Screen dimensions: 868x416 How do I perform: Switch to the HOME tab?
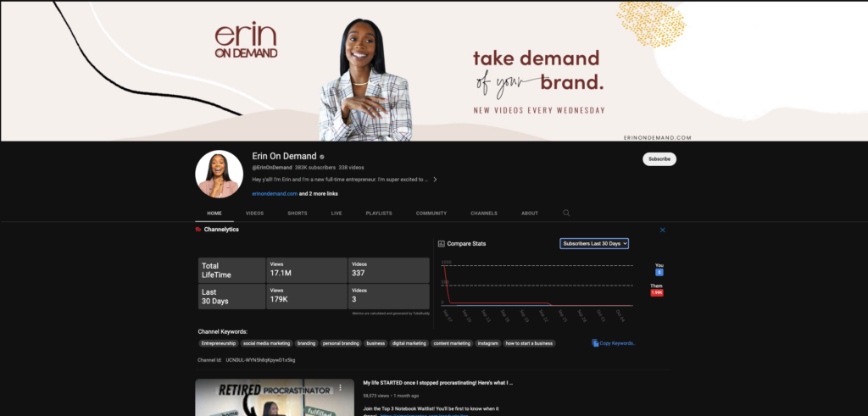coord(214,213)
